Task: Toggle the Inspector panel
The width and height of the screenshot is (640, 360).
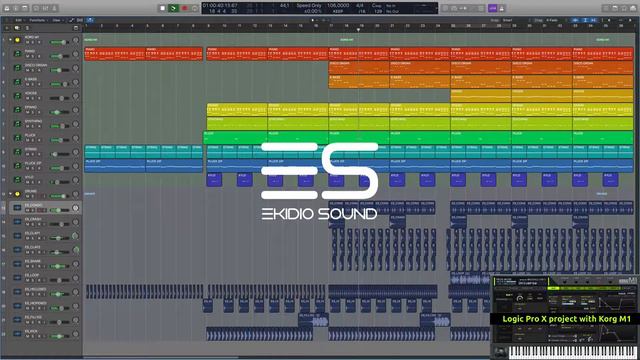Action: pyautogui.click(x=16, y=8)
